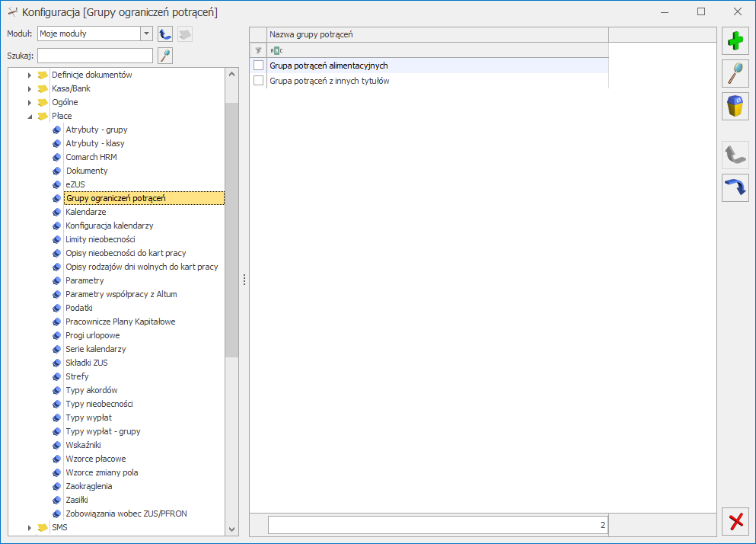Click the panel splitter handle dots
Viewport: 756px width, 544px height.
pos(244,280)
